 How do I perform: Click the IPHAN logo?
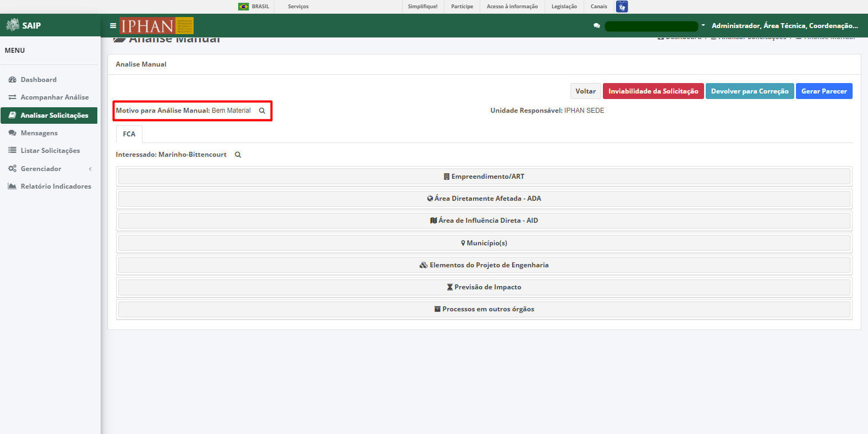point(157,26)
